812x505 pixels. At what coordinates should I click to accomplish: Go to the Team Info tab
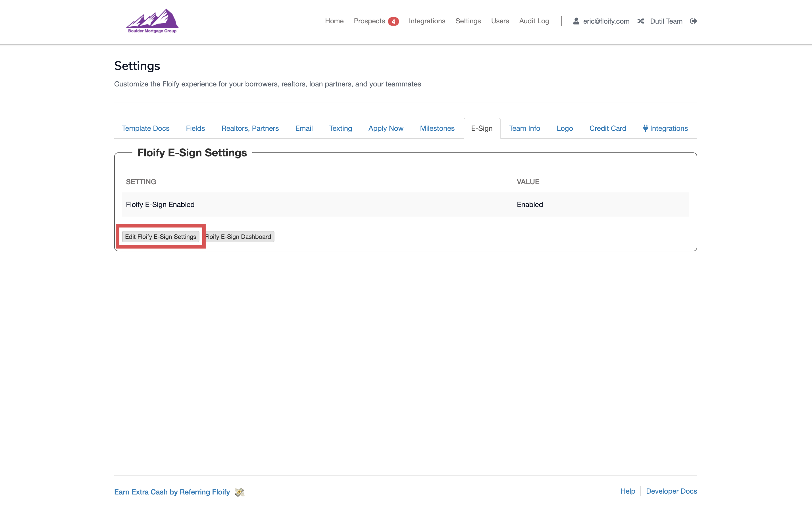tap(524, 128)
